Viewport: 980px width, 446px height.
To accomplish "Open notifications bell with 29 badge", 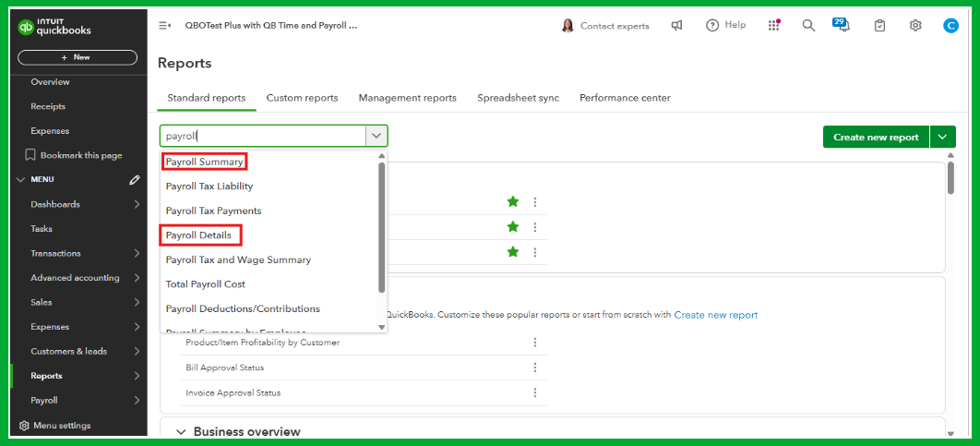I will tap(842, 25).
